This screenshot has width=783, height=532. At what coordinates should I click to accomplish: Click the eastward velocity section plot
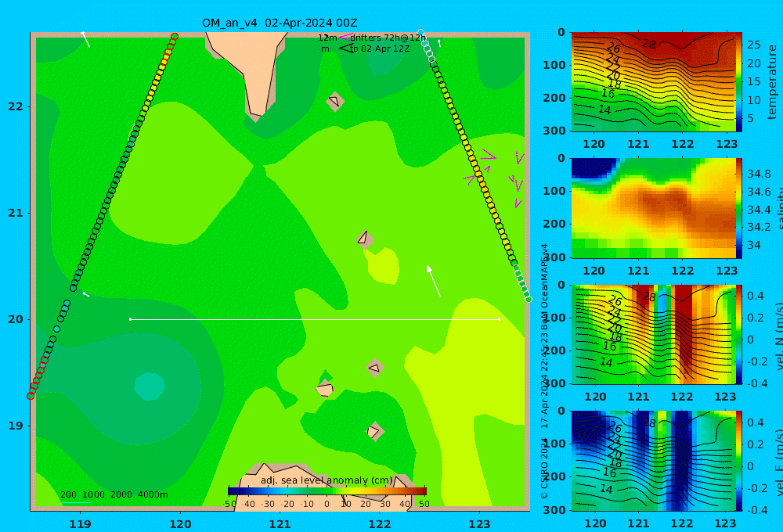(653, 461)
